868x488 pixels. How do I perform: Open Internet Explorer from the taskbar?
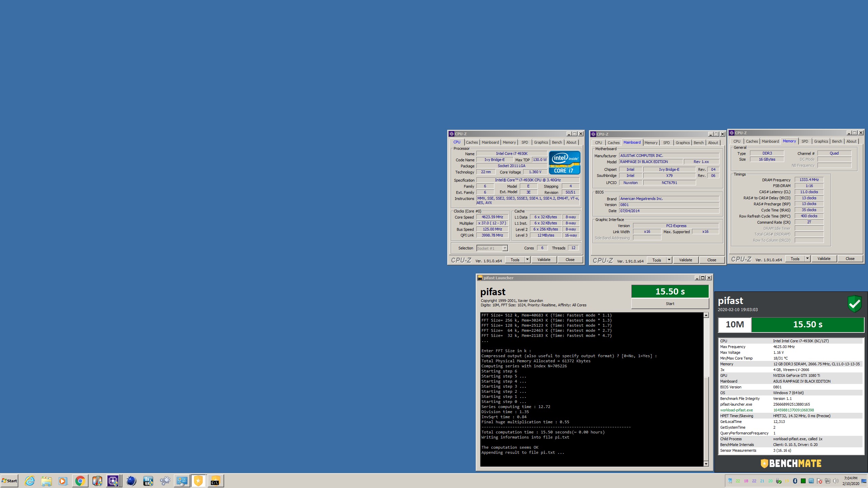pyautogui.click(x=30, y=481)
